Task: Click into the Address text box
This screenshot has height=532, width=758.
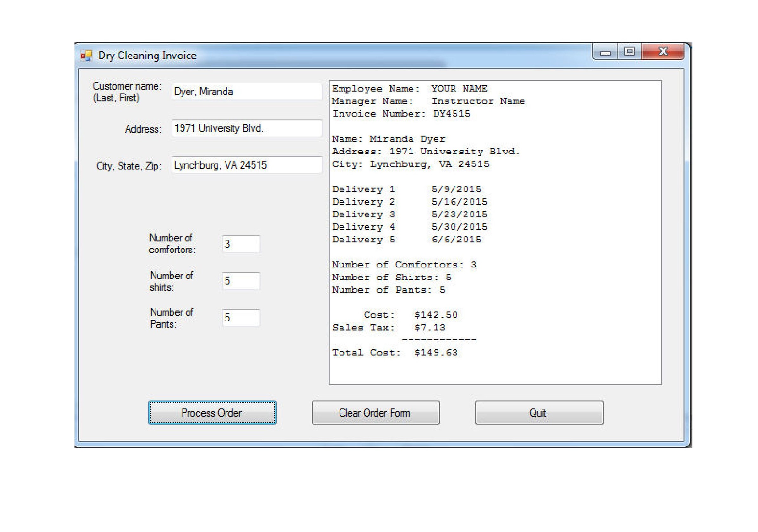Action: [246, 128]
